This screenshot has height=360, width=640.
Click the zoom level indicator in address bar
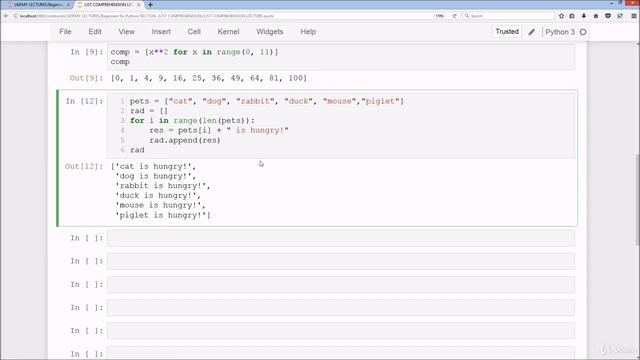[440, 16]
